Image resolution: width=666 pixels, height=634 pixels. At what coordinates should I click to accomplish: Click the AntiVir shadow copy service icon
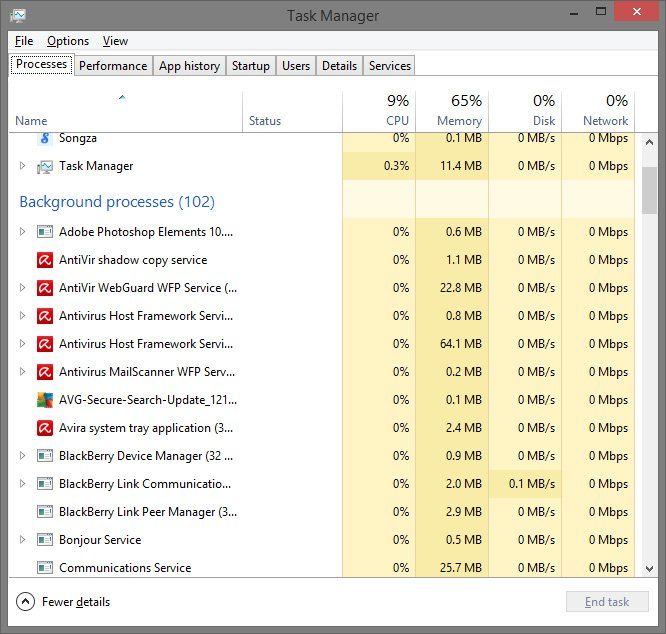tap(45, 260)
